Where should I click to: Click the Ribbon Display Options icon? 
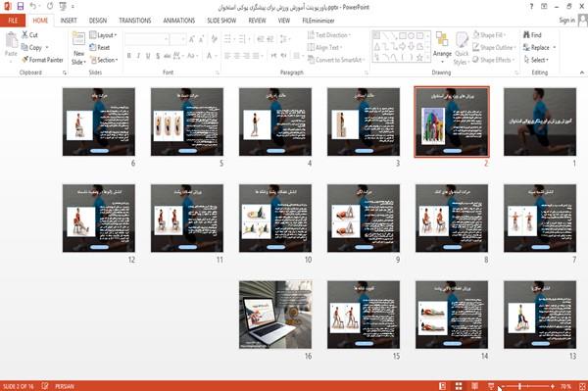coord(544,7)
